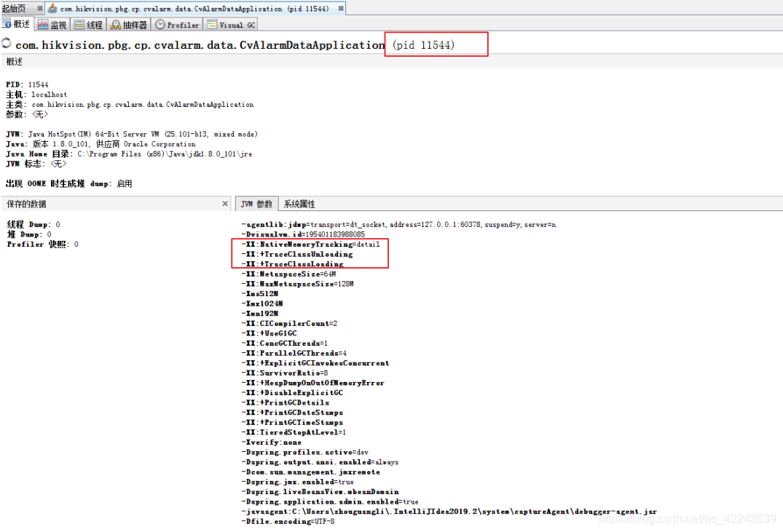This screenshot has height=532, width=783.
Task: Click the -XX:ConcGCThreads=1 argument
Action: 285,344
